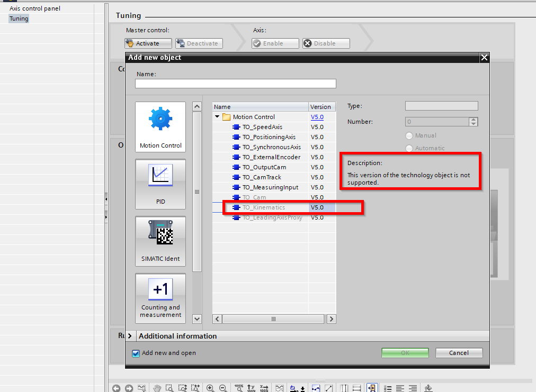Click the category list scroll-down arrow
The height and width of the screenshot is (392, 536).
(197, 319)
